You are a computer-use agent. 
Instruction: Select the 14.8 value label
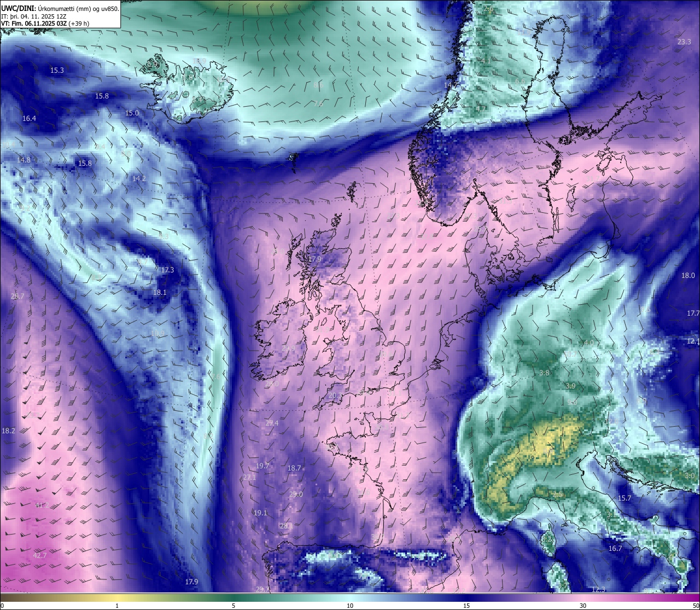tap(24, 160)
